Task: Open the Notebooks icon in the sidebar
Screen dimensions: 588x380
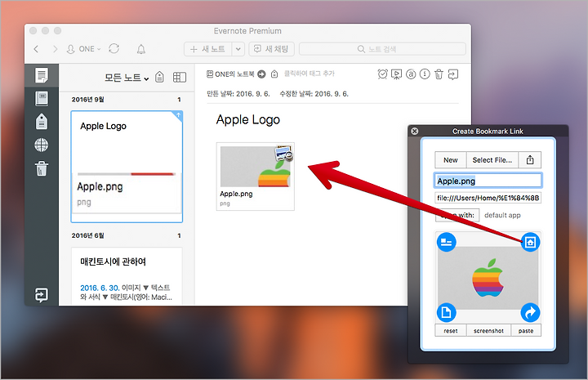Action: [42, 99]
